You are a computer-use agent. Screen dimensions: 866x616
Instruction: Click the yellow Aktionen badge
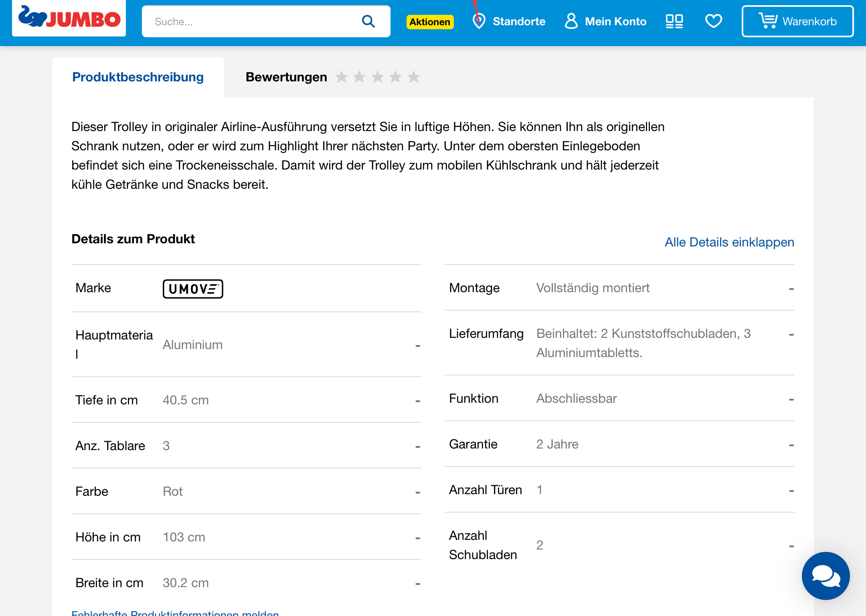[430, 22]
